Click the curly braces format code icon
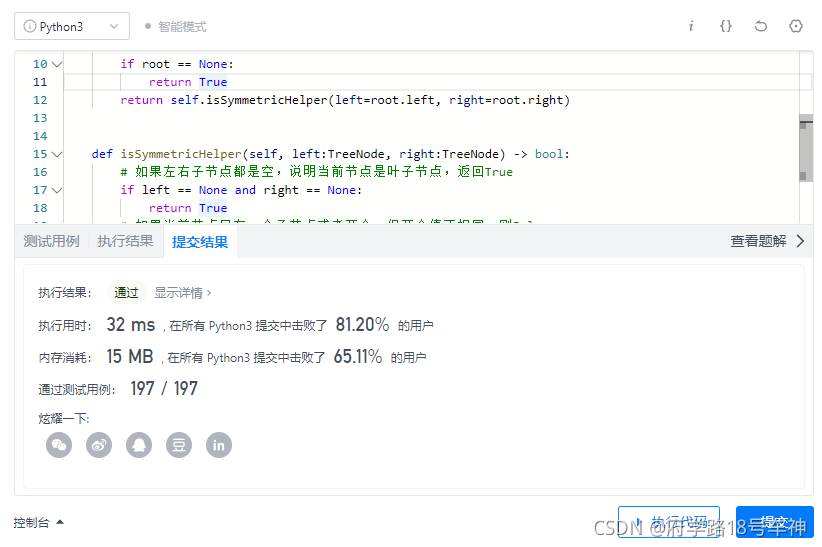Viewport: 822px width, 547px height. click(x=726, y=26)
